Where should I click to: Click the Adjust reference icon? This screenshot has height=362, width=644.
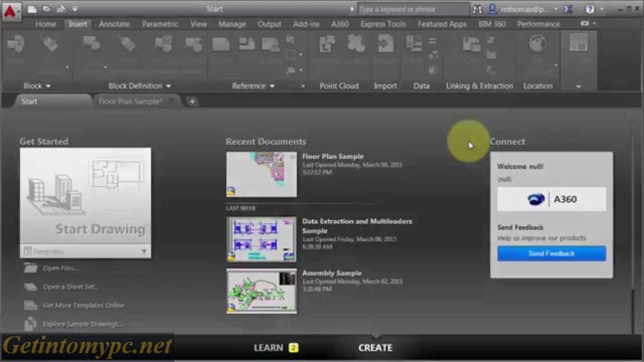click(270, 45)
